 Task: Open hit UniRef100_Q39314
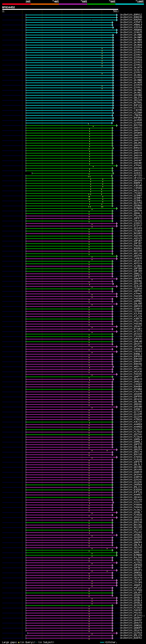tap(131, 27)
